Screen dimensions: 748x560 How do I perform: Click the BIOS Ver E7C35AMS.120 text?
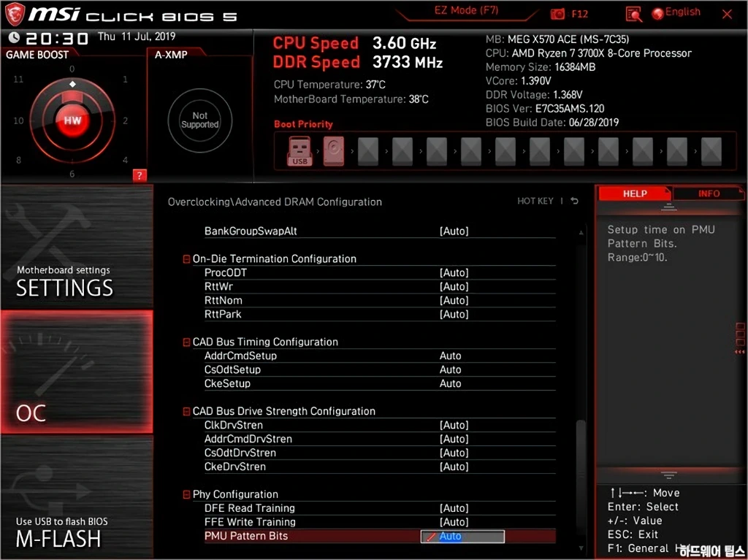[545, 108]
